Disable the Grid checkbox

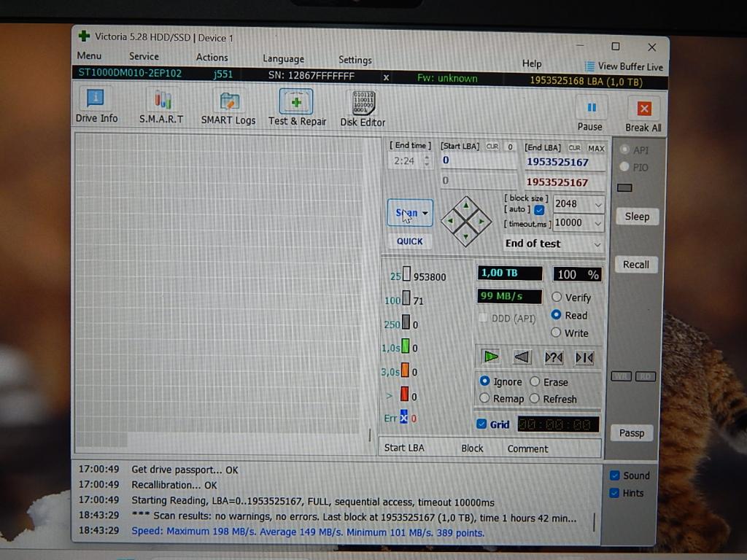[x=481, y=424]
